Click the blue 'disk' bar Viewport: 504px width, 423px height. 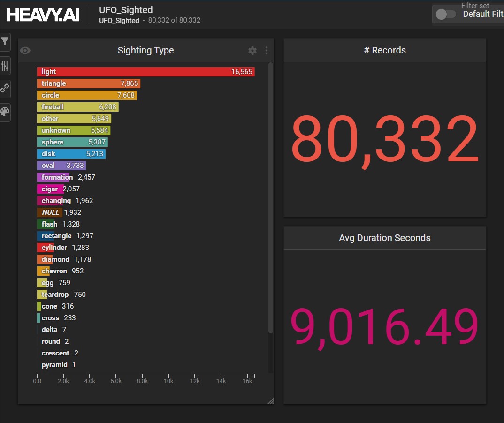point(71,154)
